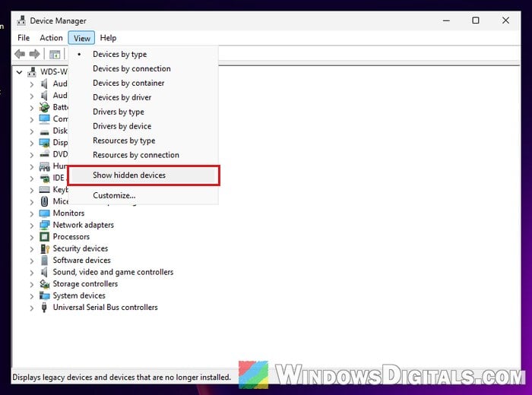Expand the System devices category
The width and height of the screenshot is (532, 395).
pyautogui.click(x=32, y=296)
